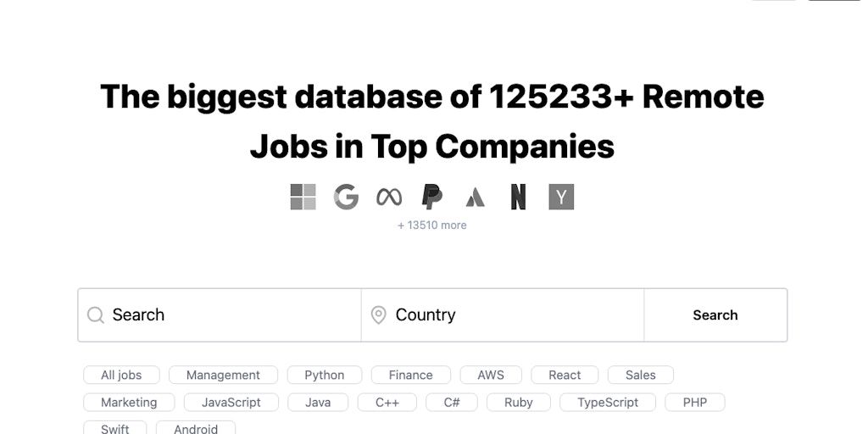Click the magnifying glass search icon
The width and height of the screenshot is (868, 434).
pos(96,315)
